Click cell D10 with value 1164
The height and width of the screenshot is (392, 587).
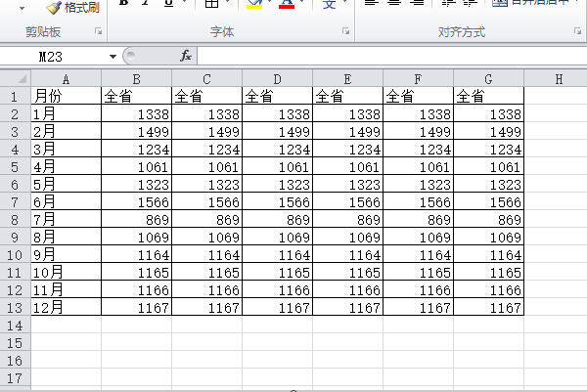tap(277, 254)
